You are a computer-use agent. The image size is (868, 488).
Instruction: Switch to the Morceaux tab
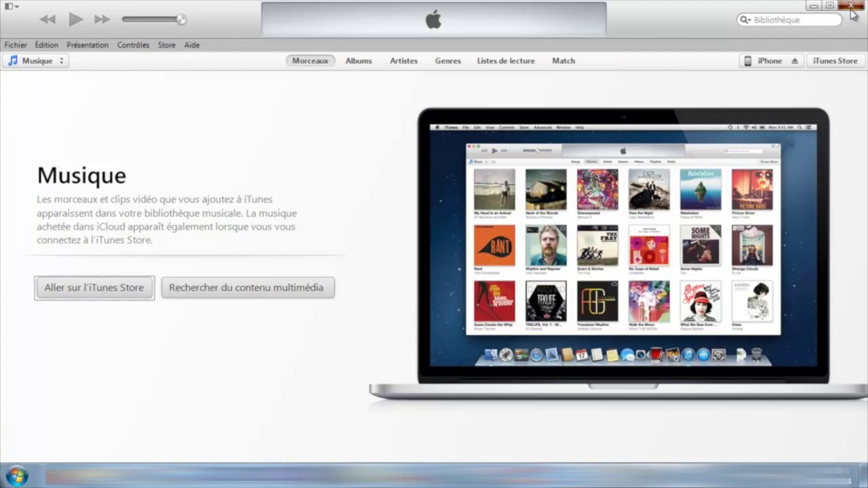pyautogui.click(x=310, y=61)
